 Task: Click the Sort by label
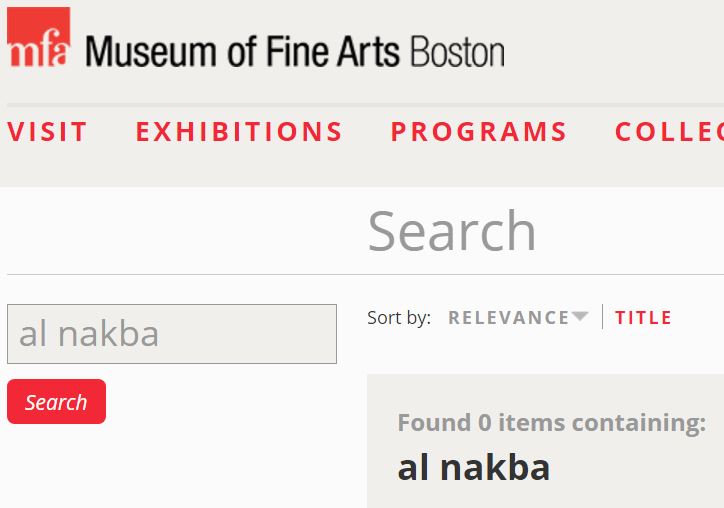point(398,318)
